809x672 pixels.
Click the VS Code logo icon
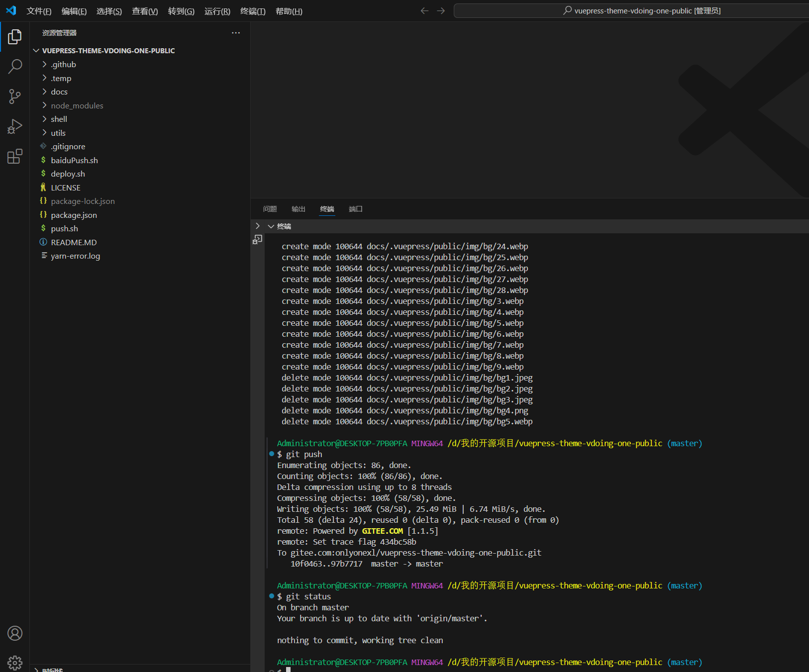tap(11, 10)
